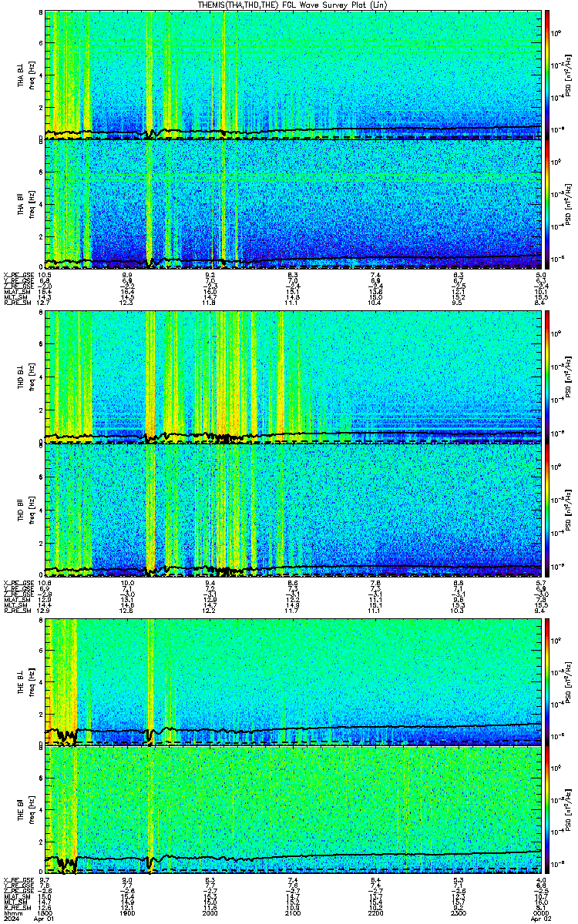
Task: Click the THE B-parallel spectrogram panel
Action: pyautogui.click(x=294, y=810)
